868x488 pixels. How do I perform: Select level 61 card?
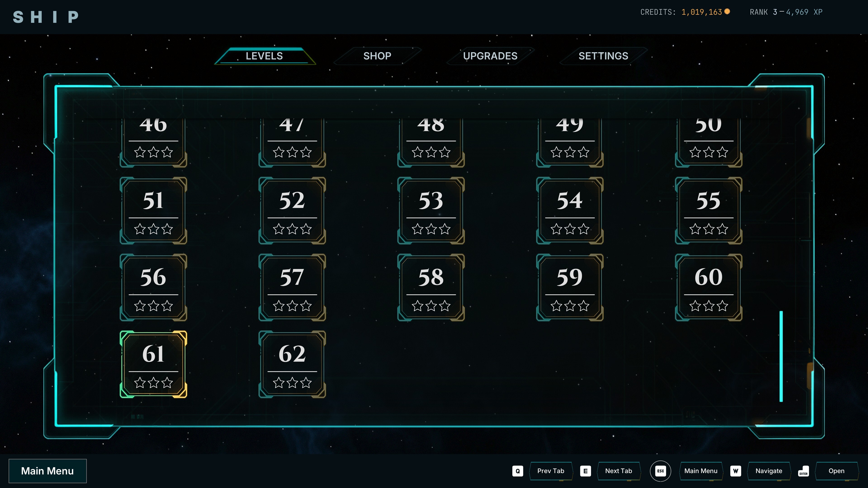click(x=153, y=364)
